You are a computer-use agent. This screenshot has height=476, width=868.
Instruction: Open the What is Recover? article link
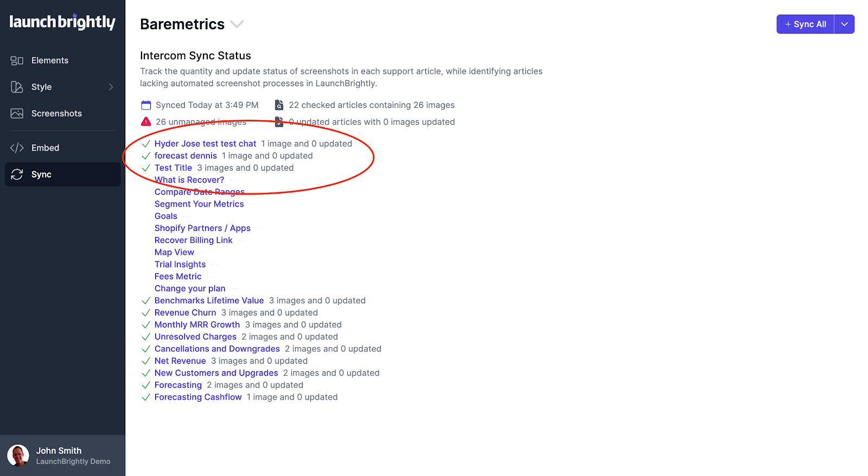(189, 180)
